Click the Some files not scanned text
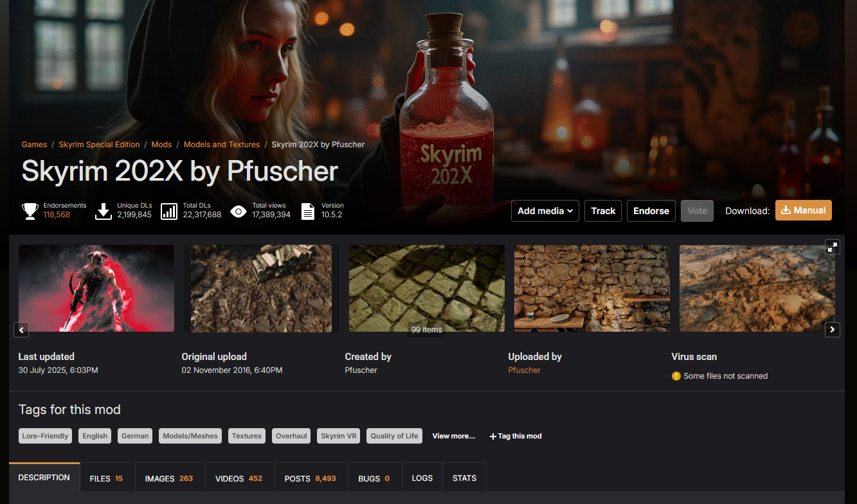 [x=726, y=376]
